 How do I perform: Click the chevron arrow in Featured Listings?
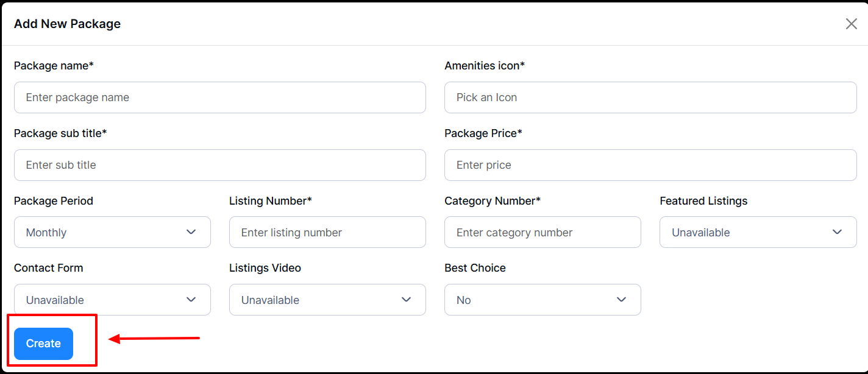(x=837, y=232)
